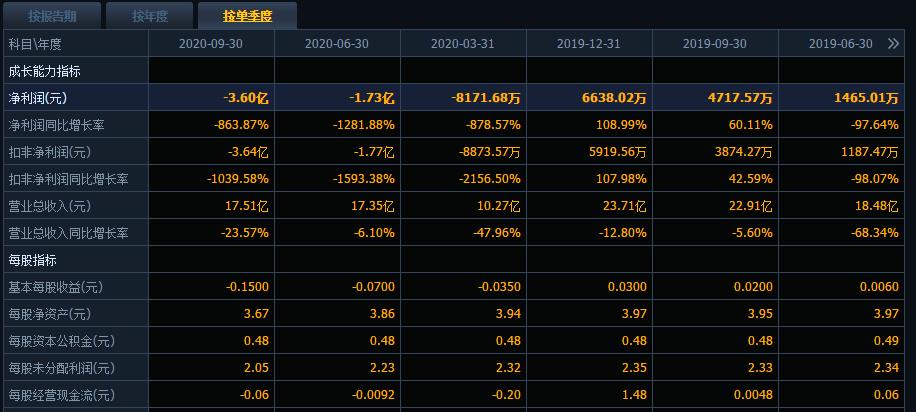Click the net profit value -3.60亿

[246, 98]
